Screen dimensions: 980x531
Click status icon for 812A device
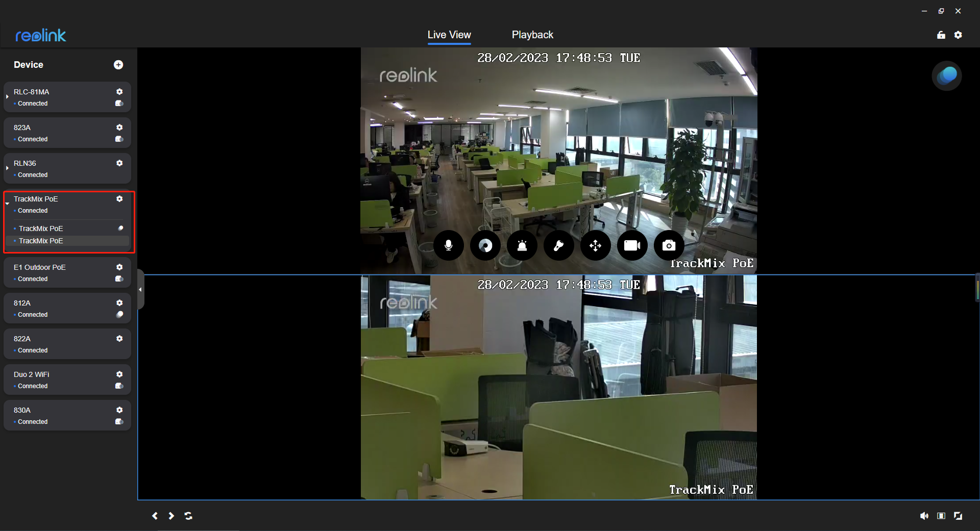119,315
